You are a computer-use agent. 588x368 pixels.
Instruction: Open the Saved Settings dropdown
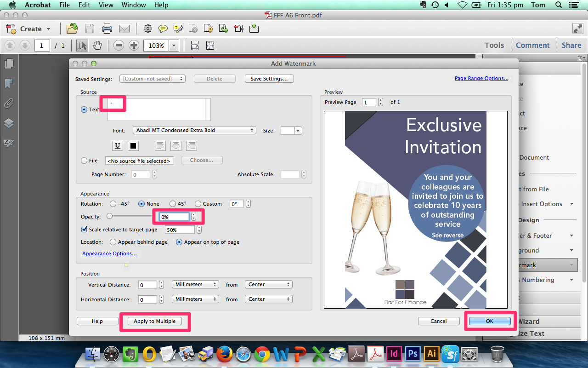point(152,78)
